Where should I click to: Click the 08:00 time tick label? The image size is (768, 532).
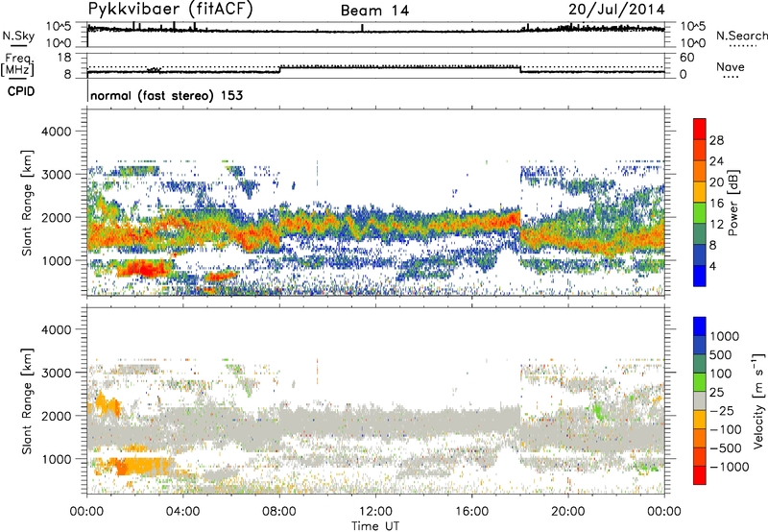click(279, 512)
